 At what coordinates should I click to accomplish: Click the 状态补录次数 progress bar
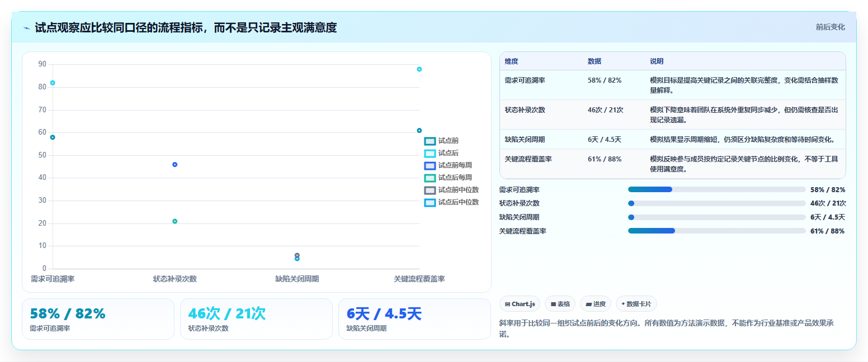click(x=716, y=203)
